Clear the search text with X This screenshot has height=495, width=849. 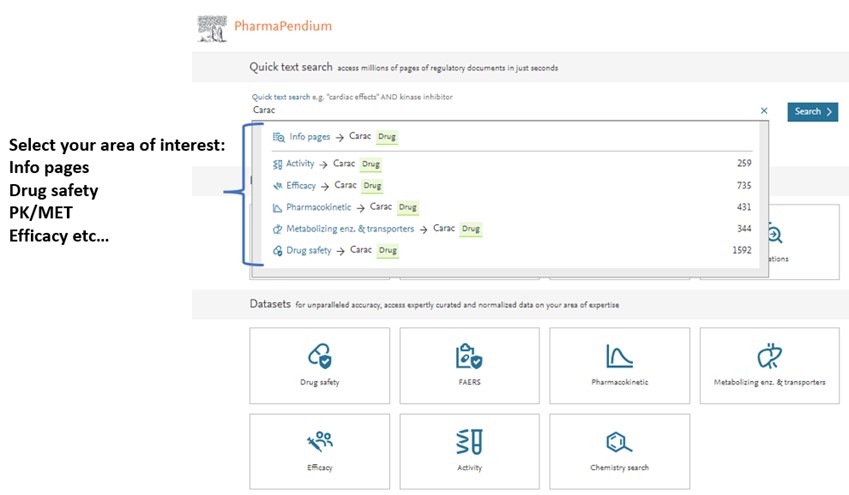click(x=765, y=111)
